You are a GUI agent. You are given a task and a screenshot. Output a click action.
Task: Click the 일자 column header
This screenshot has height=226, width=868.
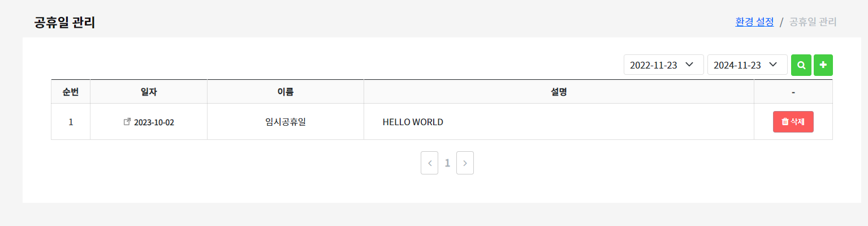pyautogui.click(x=149, y=92)
